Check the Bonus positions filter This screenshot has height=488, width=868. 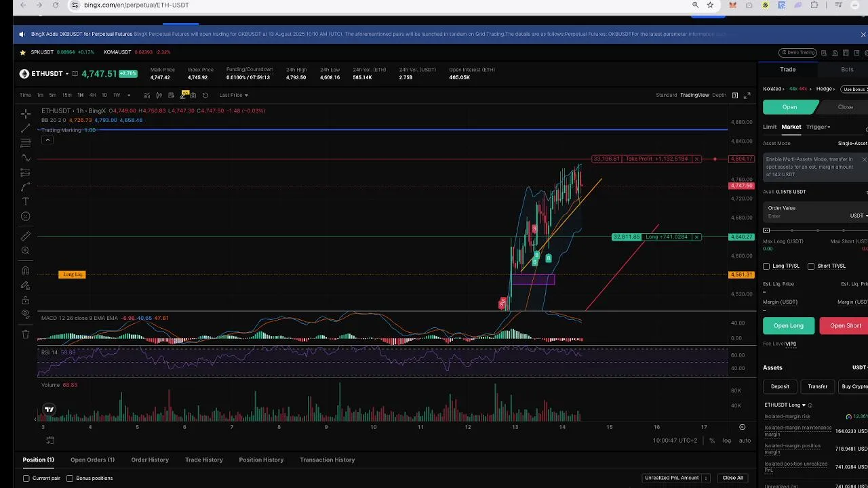[x=70, y=479]
